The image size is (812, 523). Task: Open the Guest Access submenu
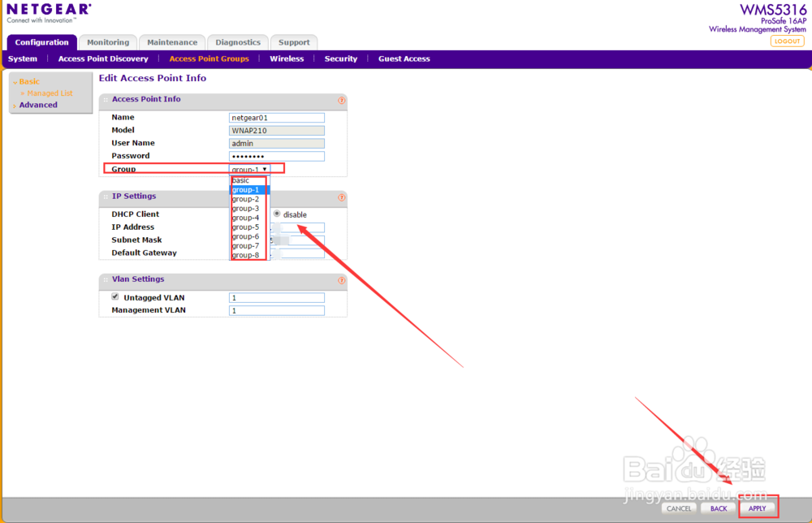404,58
